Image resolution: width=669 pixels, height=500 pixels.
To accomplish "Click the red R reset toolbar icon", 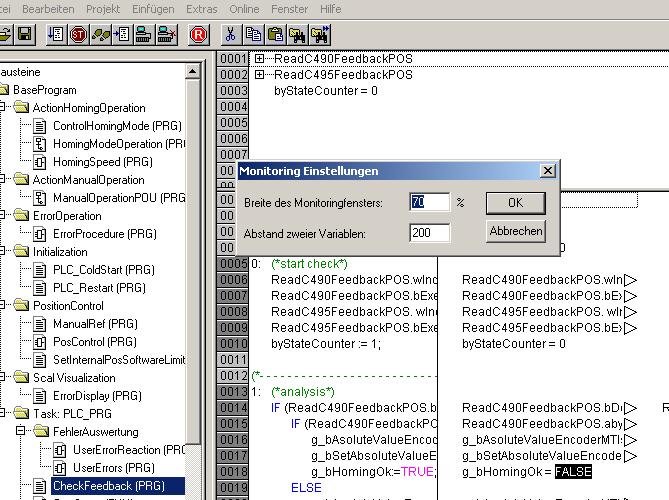I will tap(197, 34).
